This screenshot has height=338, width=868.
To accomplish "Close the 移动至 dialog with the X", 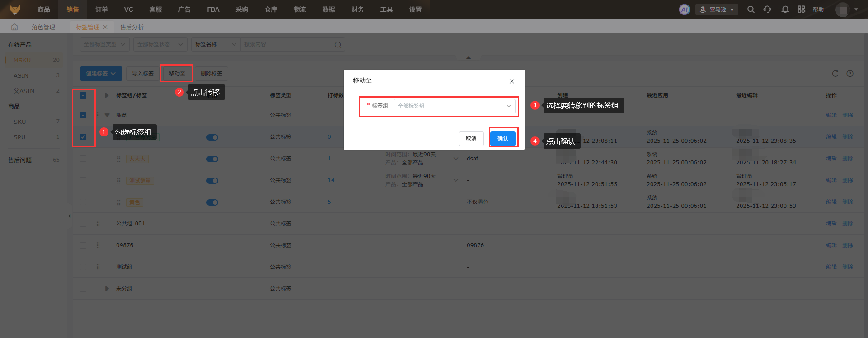I will tap(512, 81).
